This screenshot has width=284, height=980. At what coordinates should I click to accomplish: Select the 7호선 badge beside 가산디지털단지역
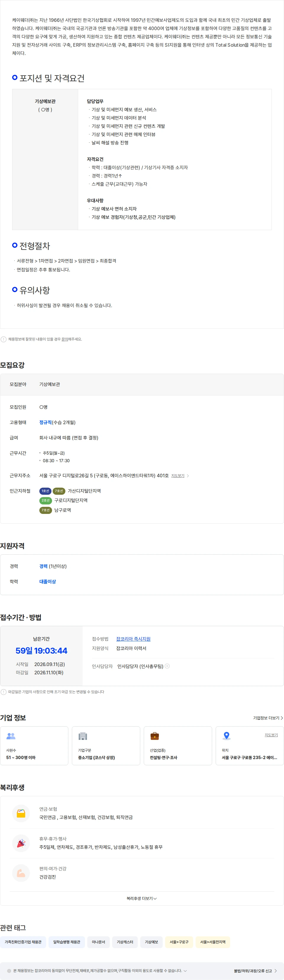tap(59, 491)
